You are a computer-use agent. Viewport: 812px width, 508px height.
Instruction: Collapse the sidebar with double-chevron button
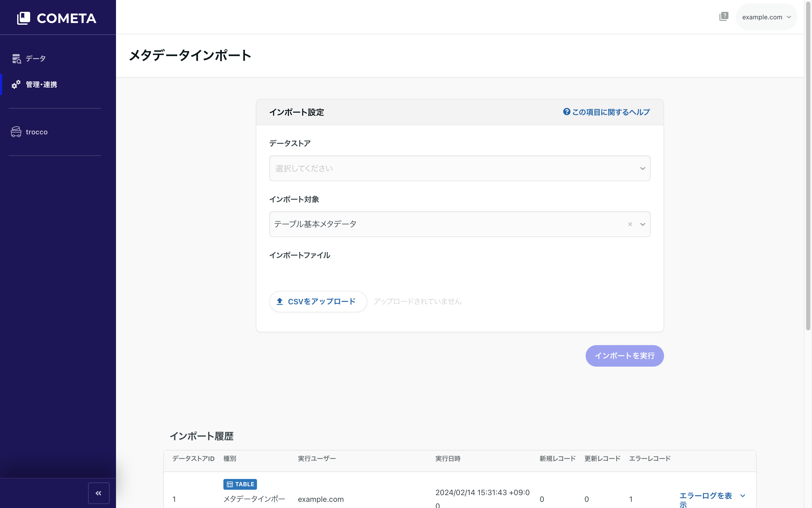pos(99,493)
